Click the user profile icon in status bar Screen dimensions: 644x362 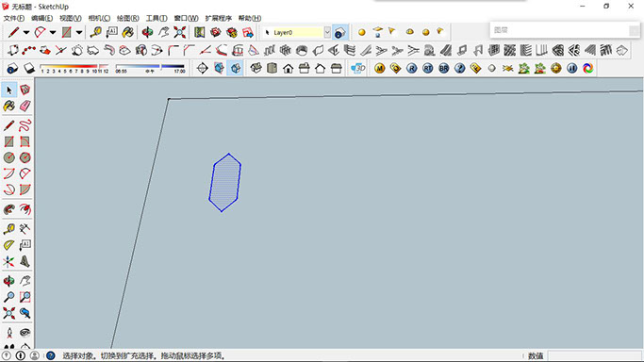click(x=35, y=355)
